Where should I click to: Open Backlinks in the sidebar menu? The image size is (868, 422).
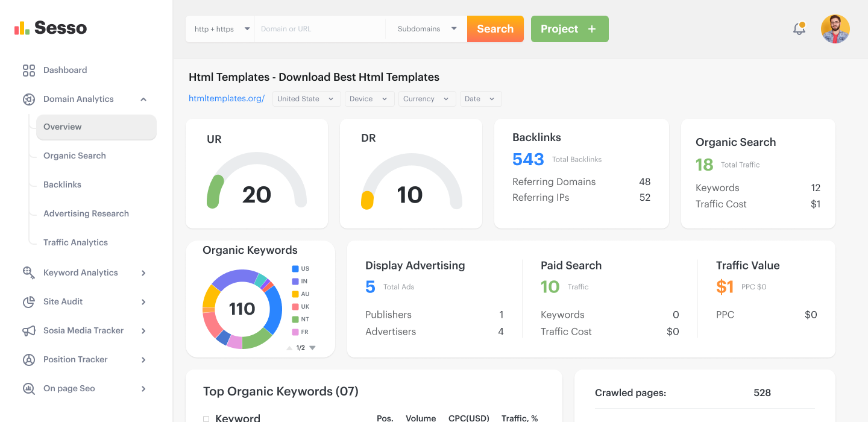click(62, 184)
